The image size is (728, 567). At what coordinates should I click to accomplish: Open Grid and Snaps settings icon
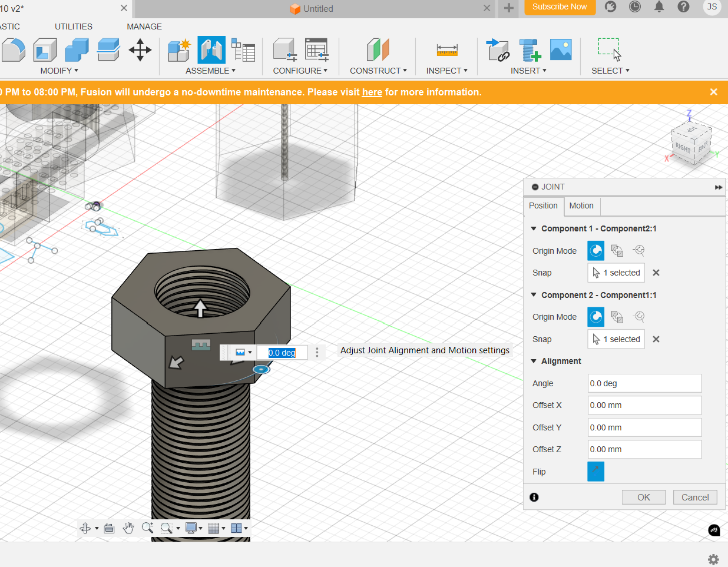214,528
